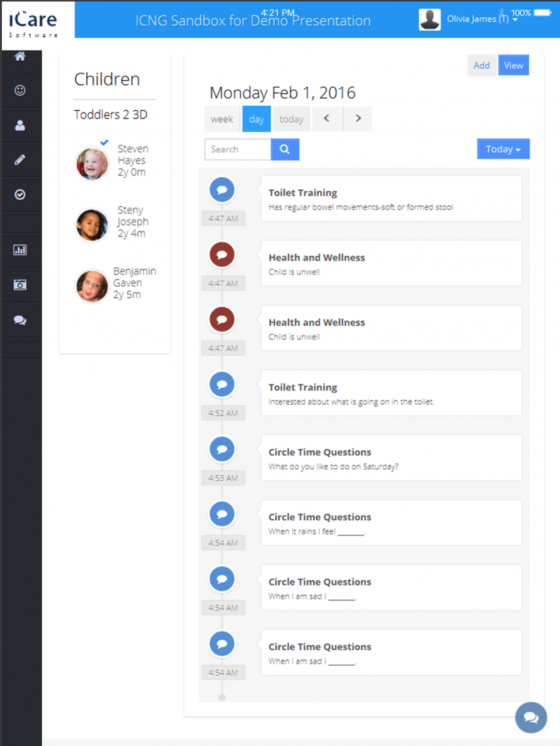Image resolution: width=560 pixels, height=746 pixels.
Task: Open Toilet Training bowel movements entry
Action: tap(391, 199)
